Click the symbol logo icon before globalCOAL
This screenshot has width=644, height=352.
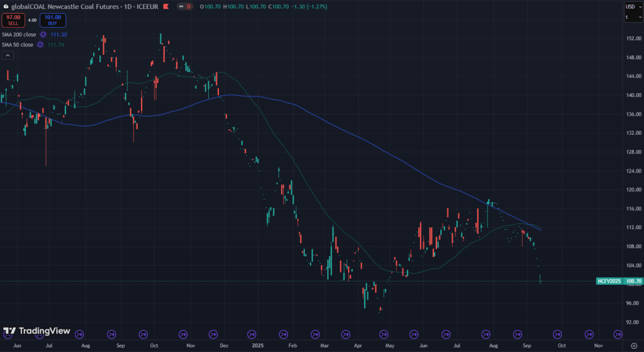(x=6, y=6)
